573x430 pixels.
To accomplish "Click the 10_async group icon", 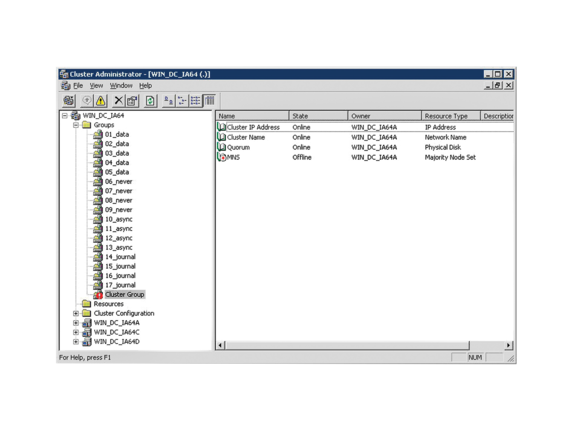I will click(x=98, y=219).
